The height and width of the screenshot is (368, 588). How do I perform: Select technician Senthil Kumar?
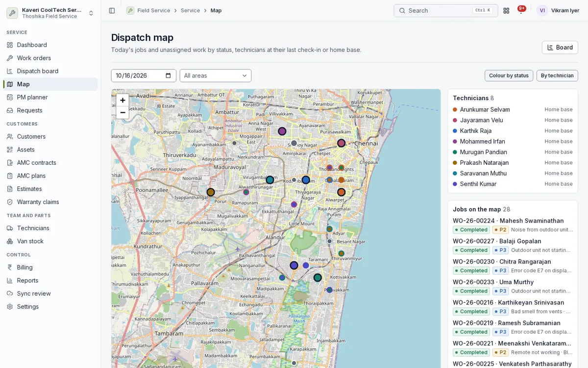[513, 184]
